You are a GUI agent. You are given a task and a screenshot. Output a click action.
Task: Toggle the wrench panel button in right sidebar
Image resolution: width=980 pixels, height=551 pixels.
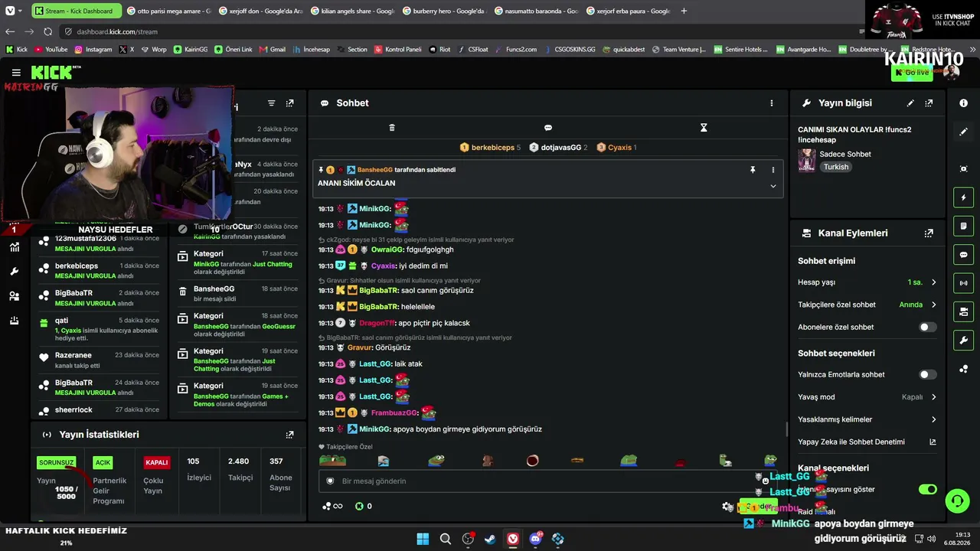point(963,341)
